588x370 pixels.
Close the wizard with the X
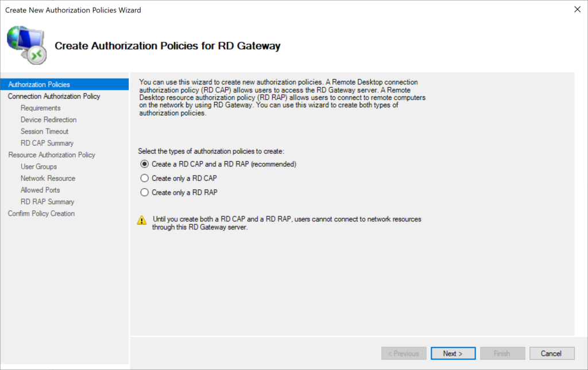click(x=577, y=9)
